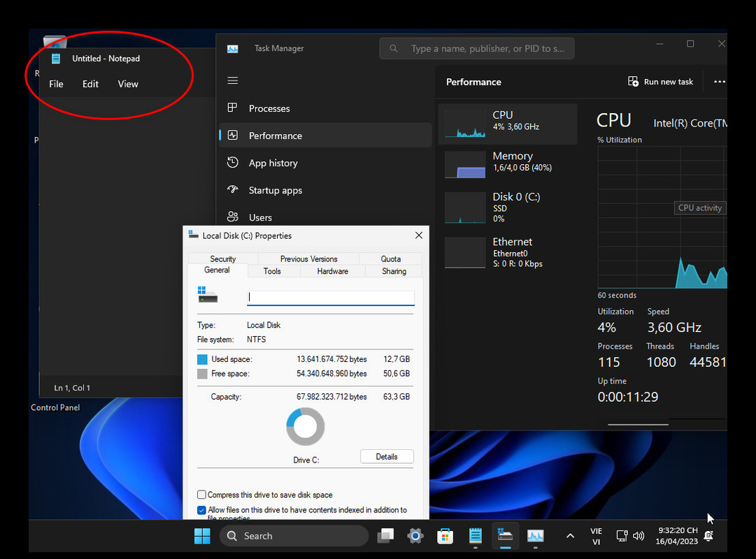The image size is (756, 559).
Task: Click the drive label text field
Action: (x=331, y=298)
